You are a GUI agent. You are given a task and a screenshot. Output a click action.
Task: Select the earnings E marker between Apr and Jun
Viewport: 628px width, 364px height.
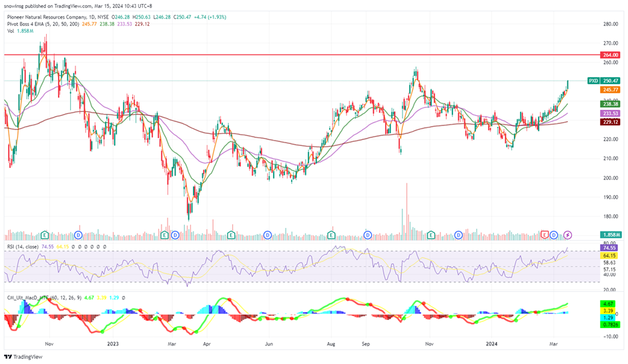231,235
